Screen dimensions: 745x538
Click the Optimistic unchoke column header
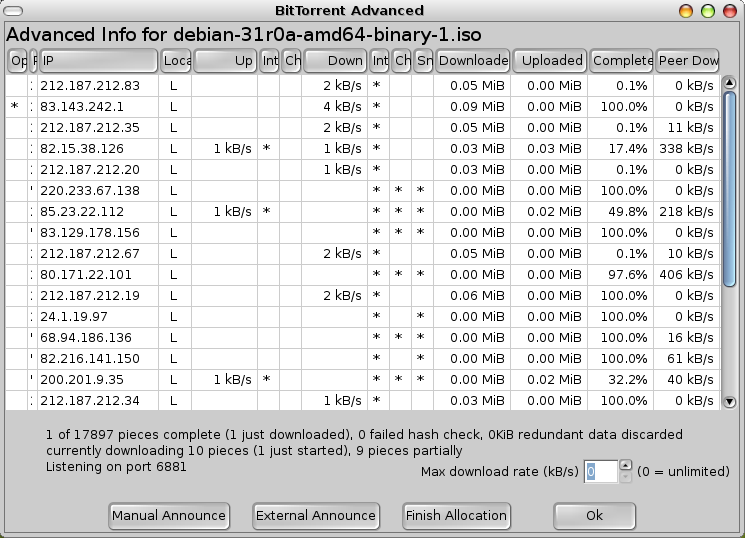pyautogui.click(x=18, y=61)
